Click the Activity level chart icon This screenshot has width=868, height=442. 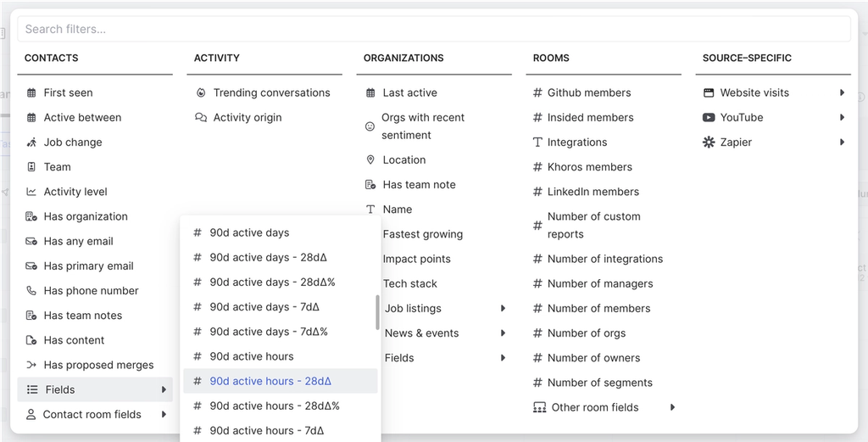31,192
